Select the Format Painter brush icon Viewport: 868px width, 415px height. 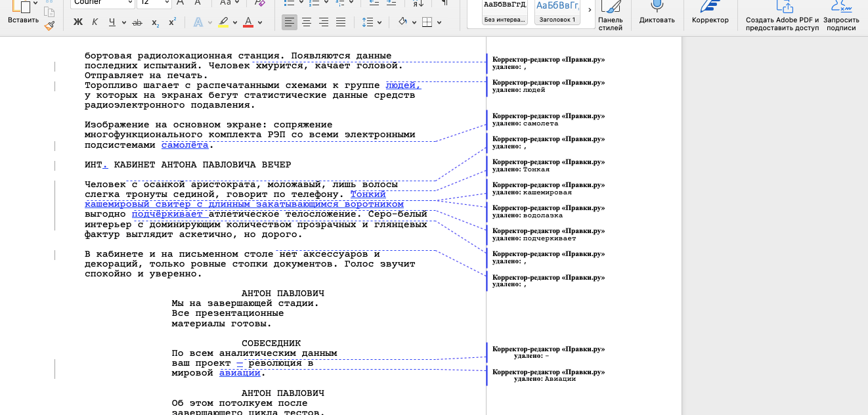tap(49, 26)
